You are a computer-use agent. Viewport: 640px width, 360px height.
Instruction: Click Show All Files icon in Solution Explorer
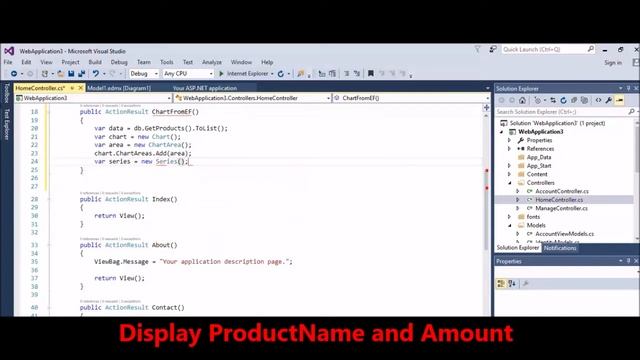tap(584, 100)
